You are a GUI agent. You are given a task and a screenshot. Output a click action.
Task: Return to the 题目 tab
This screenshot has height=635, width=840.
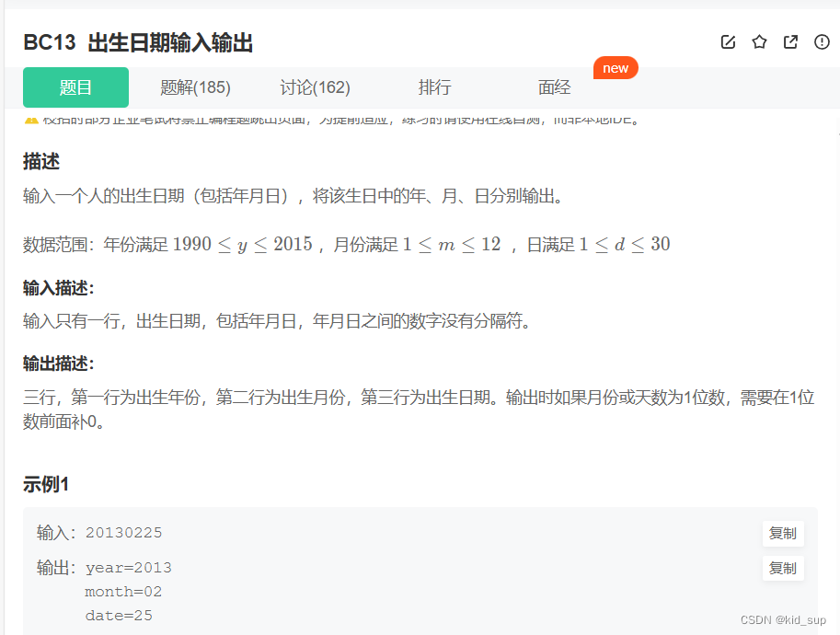(75, 87)
